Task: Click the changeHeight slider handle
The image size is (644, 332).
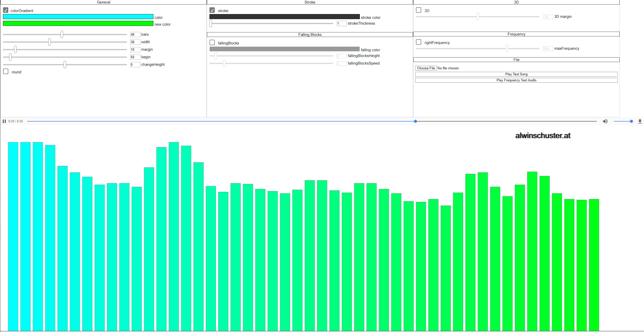Action: 65,65
